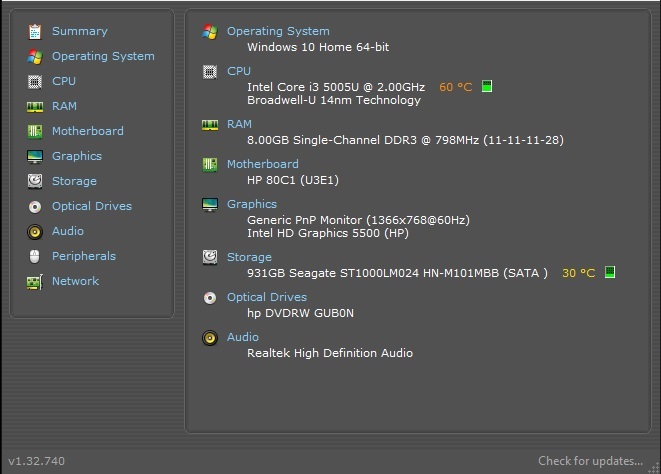This screenshot has width=661, height=474.
Task: Click the Windows flag icon in summary panel
Action: pyautogui.click(x=210, y=32)
